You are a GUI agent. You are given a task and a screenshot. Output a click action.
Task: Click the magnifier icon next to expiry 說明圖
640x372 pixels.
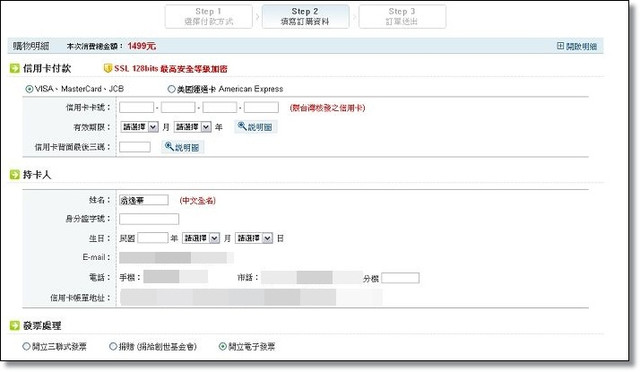[242, 126]
